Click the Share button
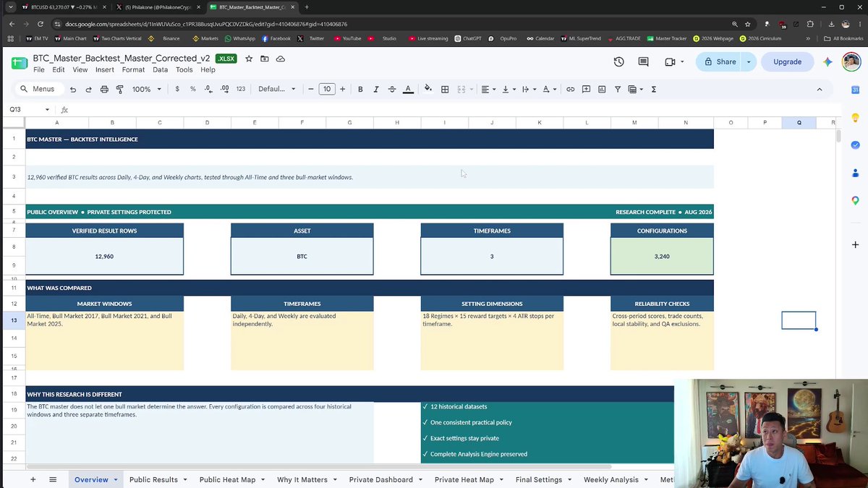Image resolution: width=868 pixels, height=488 pixels. point(718,62)
